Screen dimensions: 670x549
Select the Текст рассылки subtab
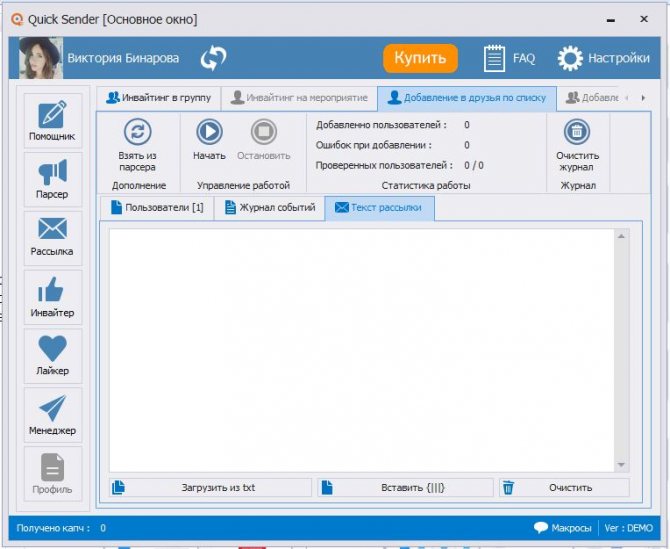click(x=379, y=208)
